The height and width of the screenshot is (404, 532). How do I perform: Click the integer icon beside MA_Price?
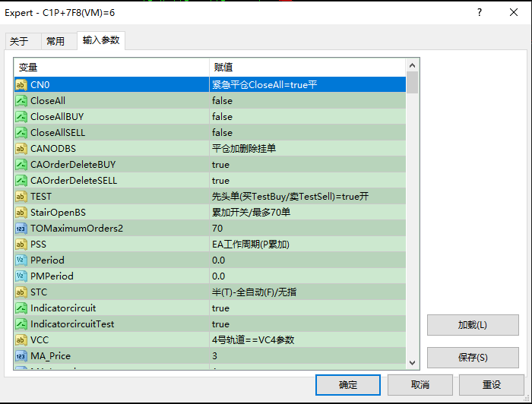tap(21, 355)
